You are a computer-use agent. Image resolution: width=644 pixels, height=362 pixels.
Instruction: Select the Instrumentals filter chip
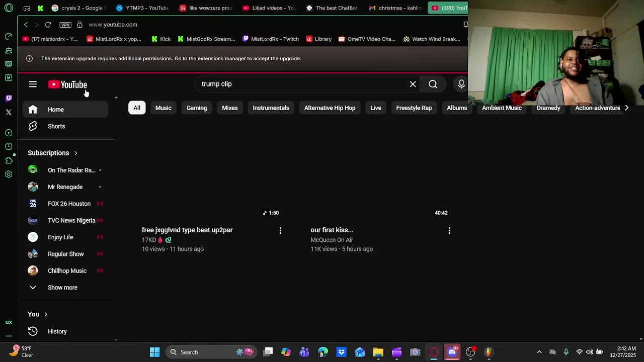[x=271, y=108]
